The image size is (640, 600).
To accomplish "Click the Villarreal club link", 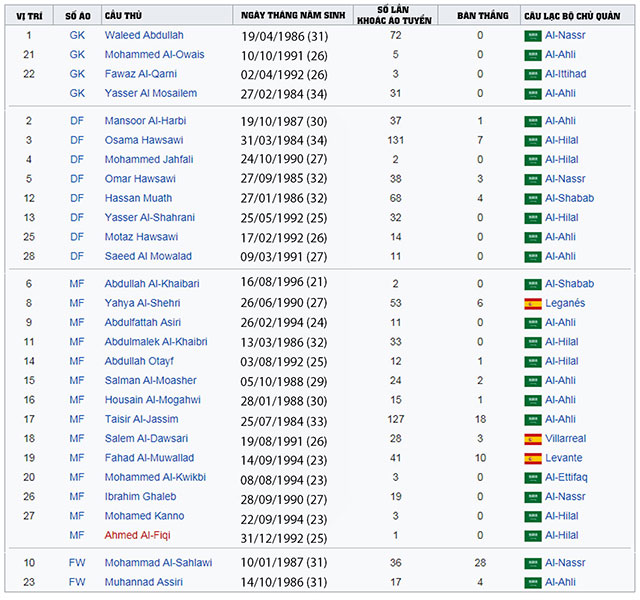I will tap(565, 438).
